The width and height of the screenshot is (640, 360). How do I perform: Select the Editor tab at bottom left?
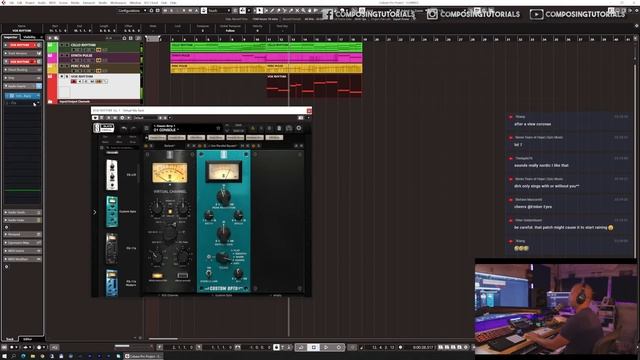pos(27,339)
